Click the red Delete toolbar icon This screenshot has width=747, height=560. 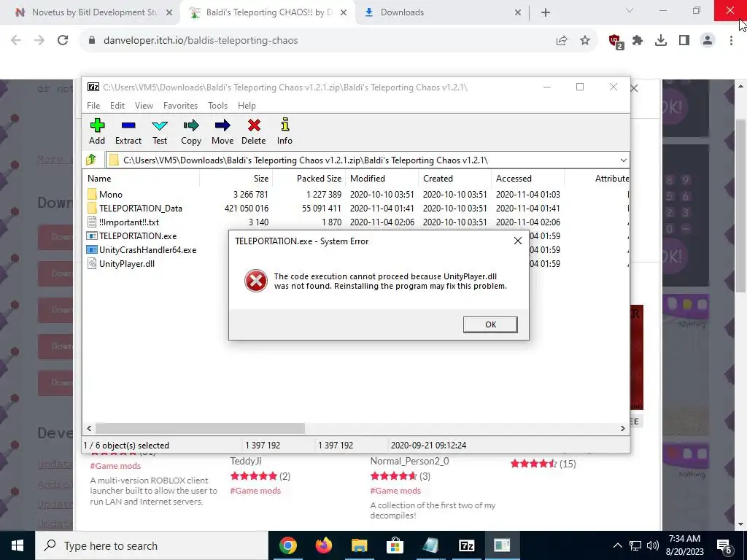[x=253, y=131]
